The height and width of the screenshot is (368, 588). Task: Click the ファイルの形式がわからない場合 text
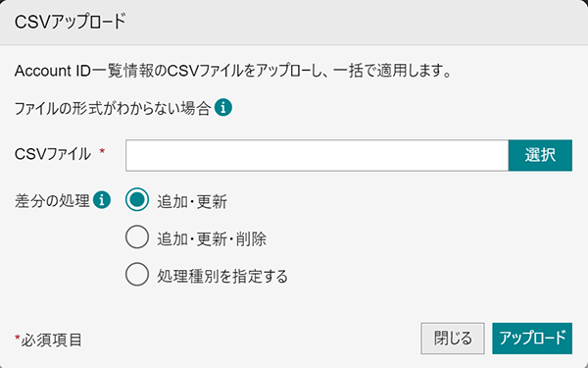click(112, 109)
